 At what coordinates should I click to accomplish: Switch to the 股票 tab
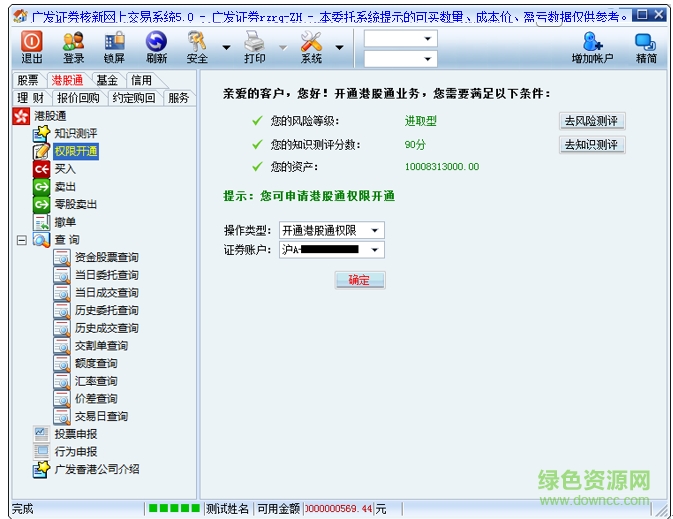click(28, 80)
